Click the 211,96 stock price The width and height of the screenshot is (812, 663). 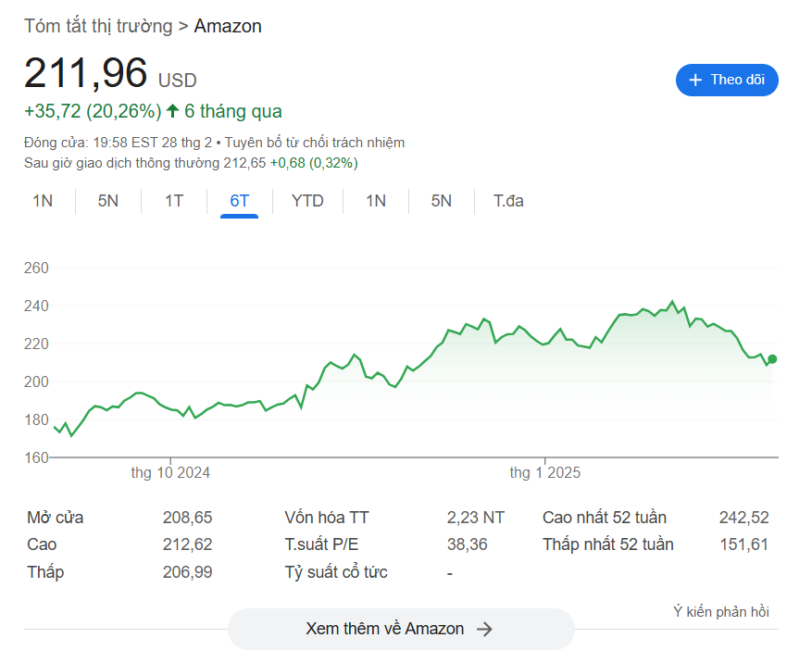[85, 74]
